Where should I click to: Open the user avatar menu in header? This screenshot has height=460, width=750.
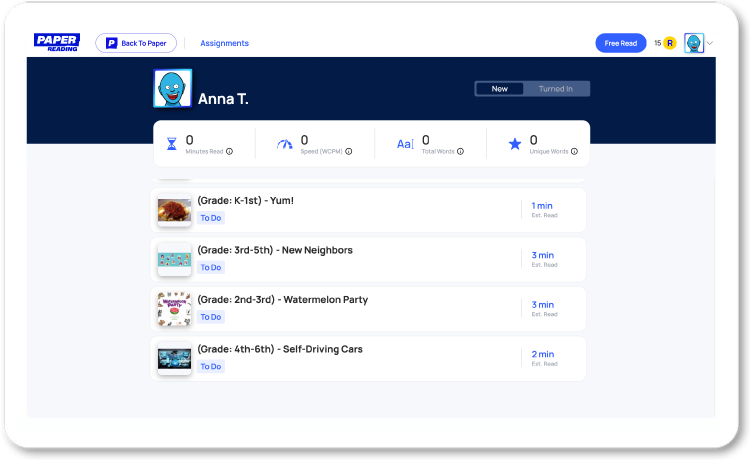(x=694, y=43)
